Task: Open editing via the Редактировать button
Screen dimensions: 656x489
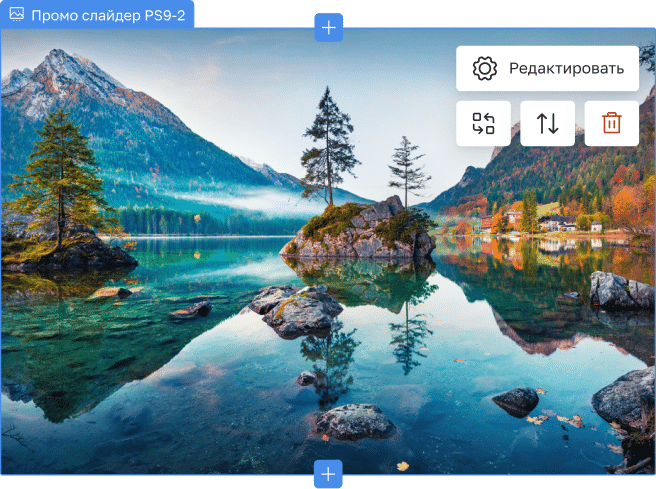Action: tap(547, 69)
